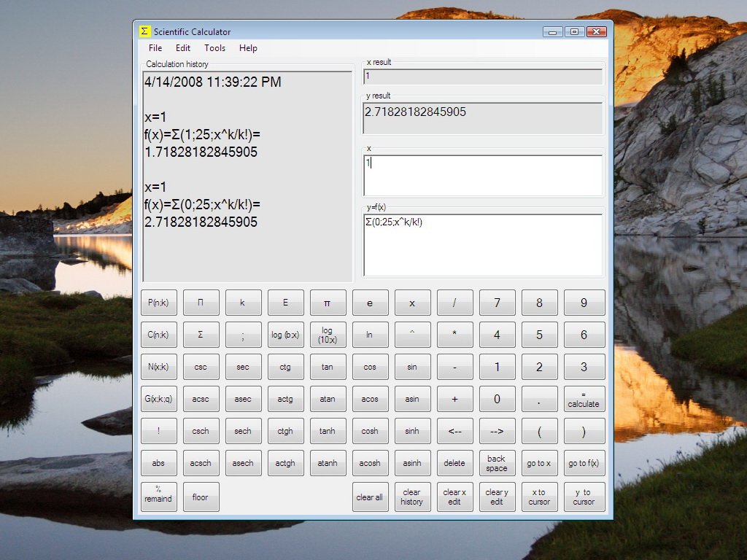
Task: Click the E exponent button
Action: coord(285,303)
